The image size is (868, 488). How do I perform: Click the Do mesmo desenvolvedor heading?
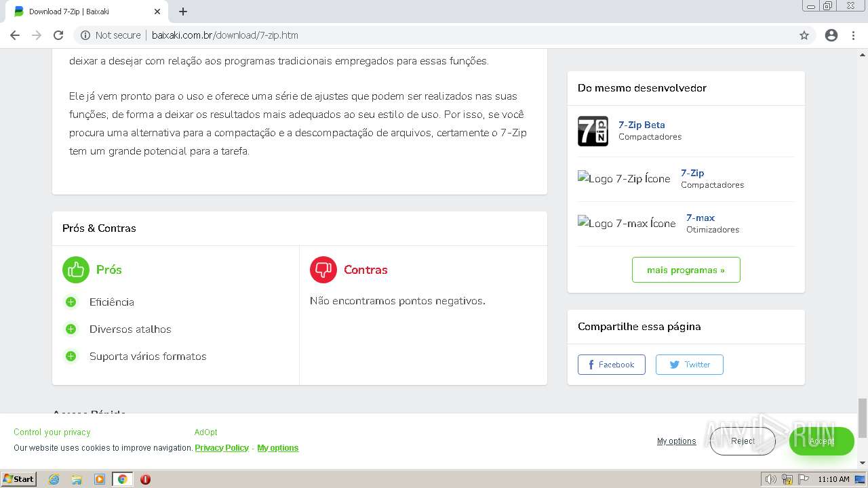tap(642, 88)
